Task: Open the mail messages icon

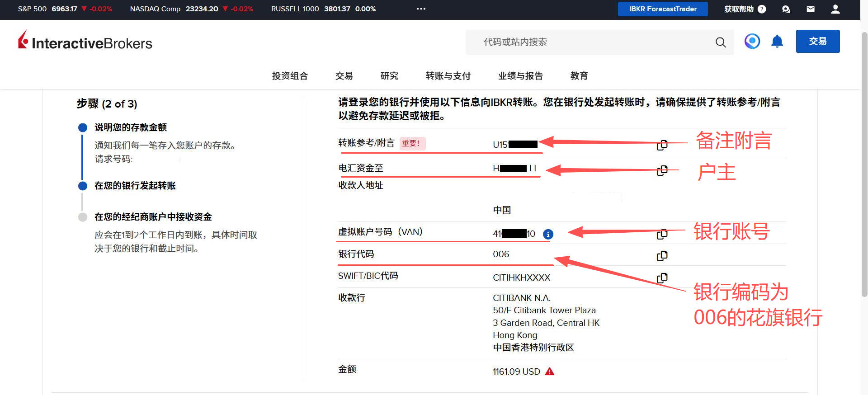Action: [x=811, y=9]
